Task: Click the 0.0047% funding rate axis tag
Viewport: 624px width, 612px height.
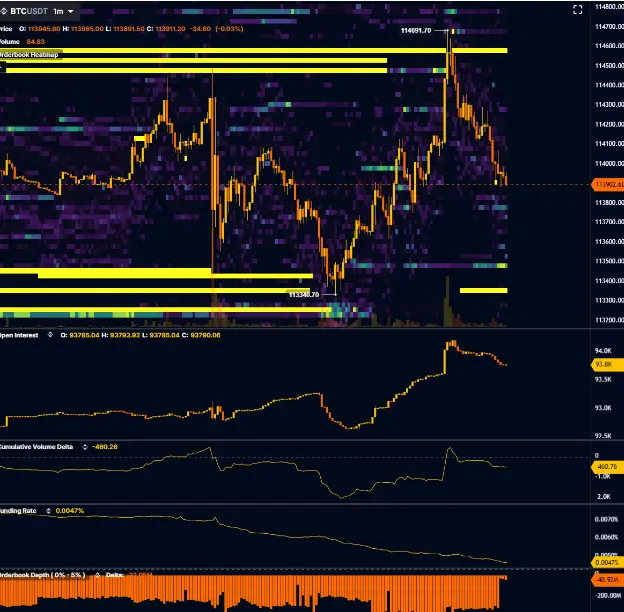Action: click(x=608, y=563)
